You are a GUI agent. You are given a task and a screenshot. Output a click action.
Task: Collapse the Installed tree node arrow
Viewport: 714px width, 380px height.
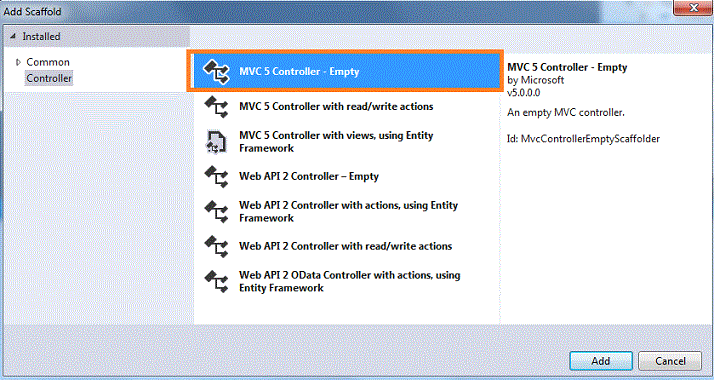coord(13,36)
